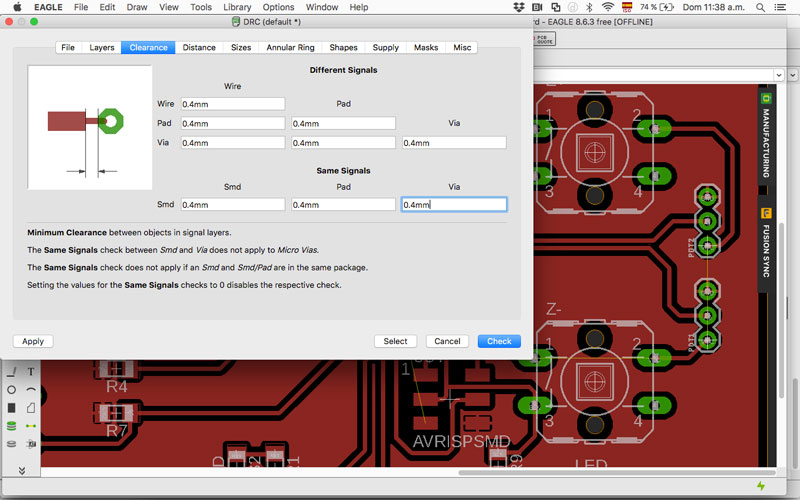Switch to the Layers tab
Image resolution: width=800 pixels, height=500 pixels.
click(102, 47)
